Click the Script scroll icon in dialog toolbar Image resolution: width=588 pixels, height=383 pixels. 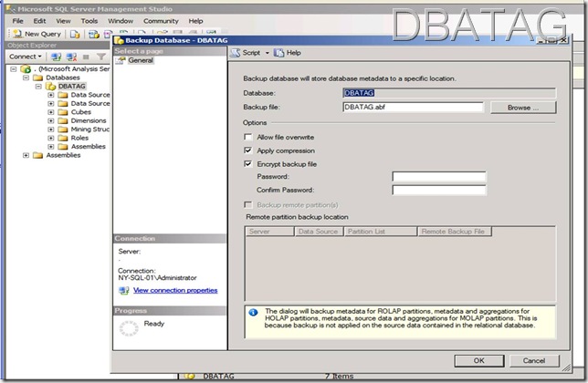tap(236, 53)
